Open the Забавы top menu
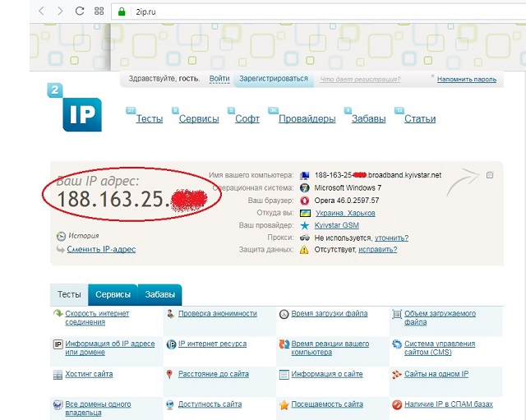526x420 pixels. point(369,118)
